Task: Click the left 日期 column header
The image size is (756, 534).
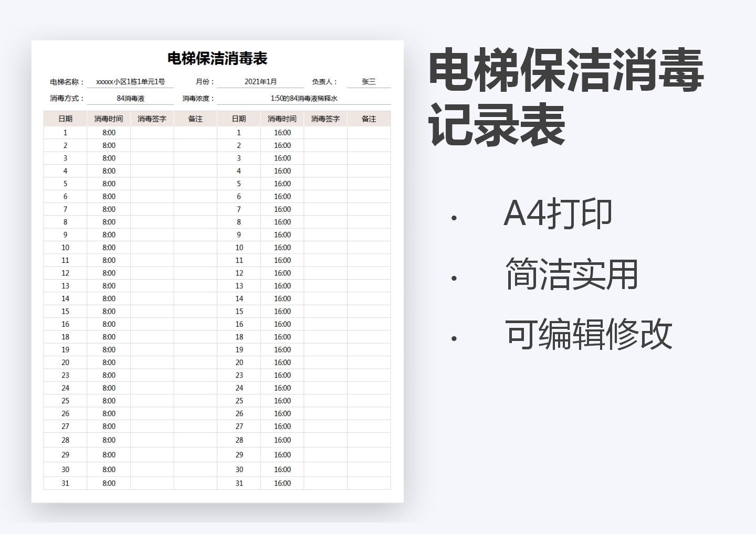Action: click(65, 119)
